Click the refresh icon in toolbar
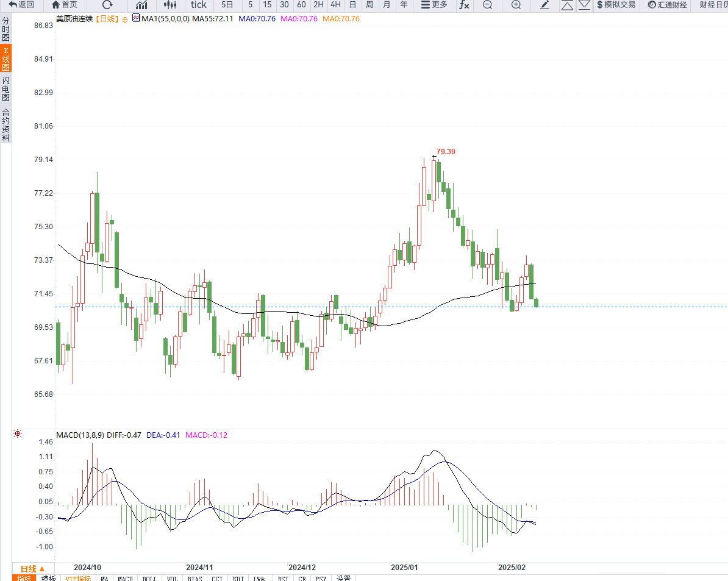The image size is (728, 581). (x=107, y=5)
